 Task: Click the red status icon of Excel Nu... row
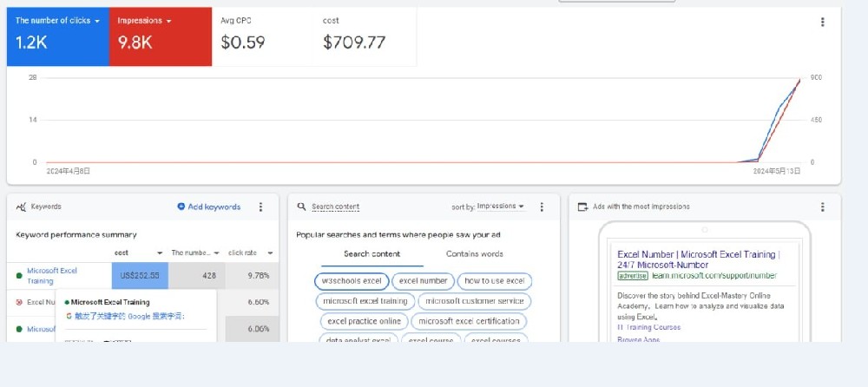point(19,302)
